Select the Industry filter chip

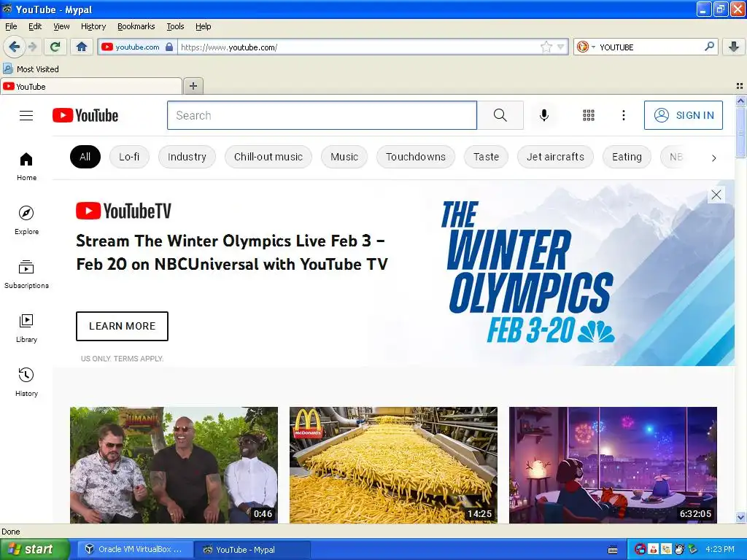tap(187, 157)
